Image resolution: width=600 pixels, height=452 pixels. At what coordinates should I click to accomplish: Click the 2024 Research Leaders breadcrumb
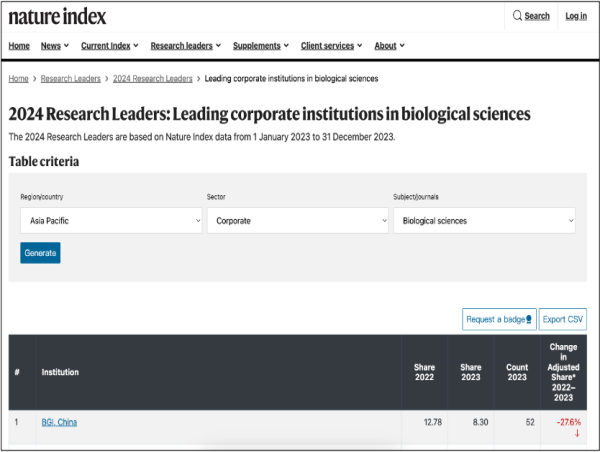tap(153, 78)
